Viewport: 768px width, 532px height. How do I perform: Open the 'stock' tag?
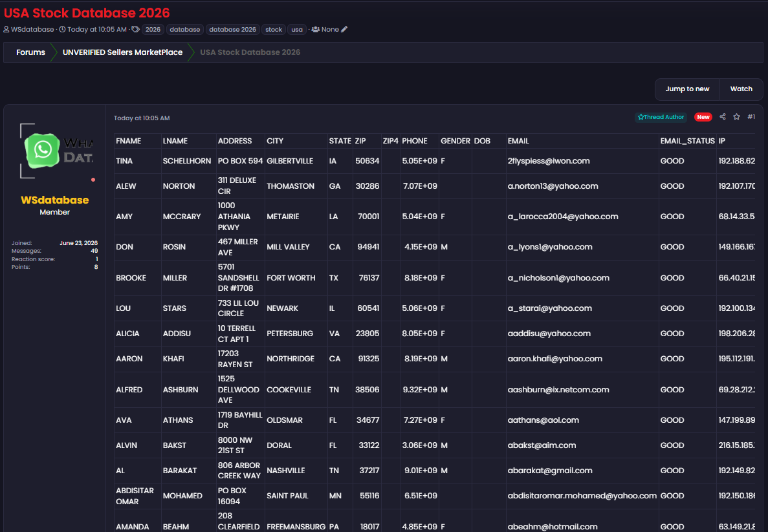point(274,29)
